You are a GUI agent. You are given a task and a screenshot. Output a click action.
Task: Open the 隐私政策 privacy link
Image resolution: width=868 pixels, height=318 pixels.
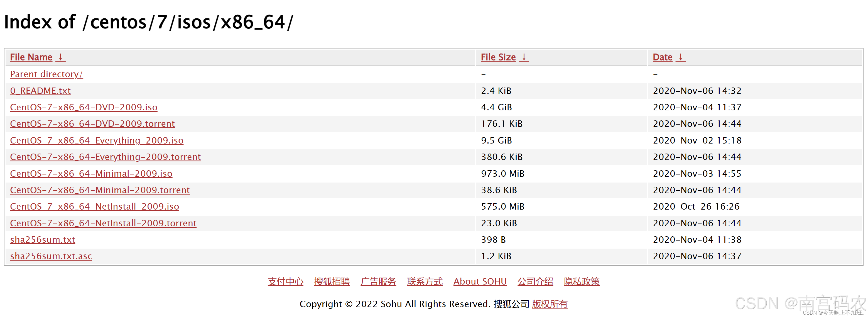pyautogui.click(x=582, y=281)
